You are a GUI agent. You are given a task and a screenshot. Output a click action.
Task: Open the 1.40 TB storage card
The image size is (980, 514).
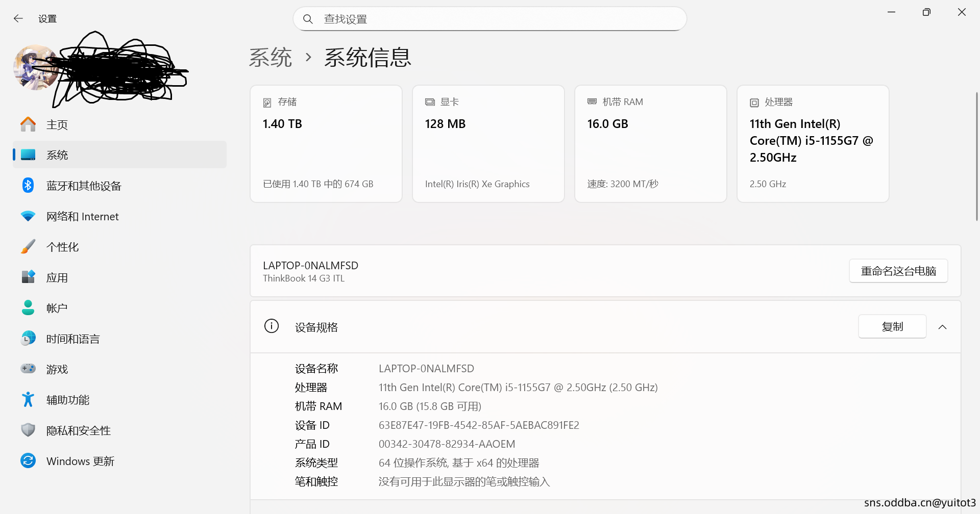point(326,144)
